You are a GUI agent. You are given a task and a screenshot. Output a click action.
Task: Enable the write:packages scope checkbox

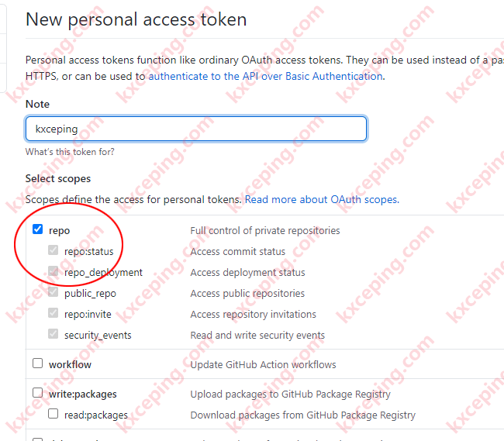click(x=38, y=392)
